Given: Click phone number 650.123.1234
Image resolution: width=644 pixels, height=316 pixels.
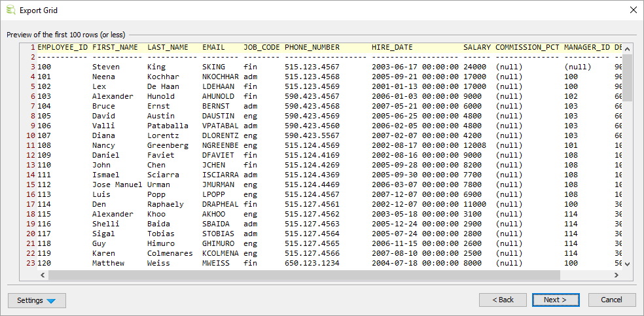Looking at the screenshot, I should click(x=312, y=263).
